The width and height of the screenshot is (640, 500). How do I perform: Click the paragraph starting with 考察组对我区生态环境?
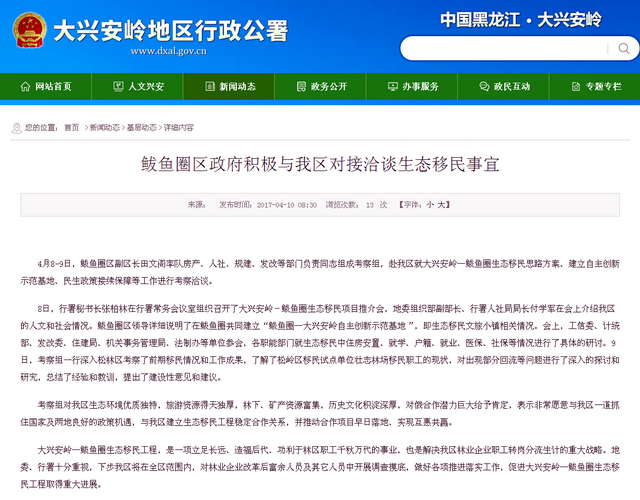pos(320,413)
